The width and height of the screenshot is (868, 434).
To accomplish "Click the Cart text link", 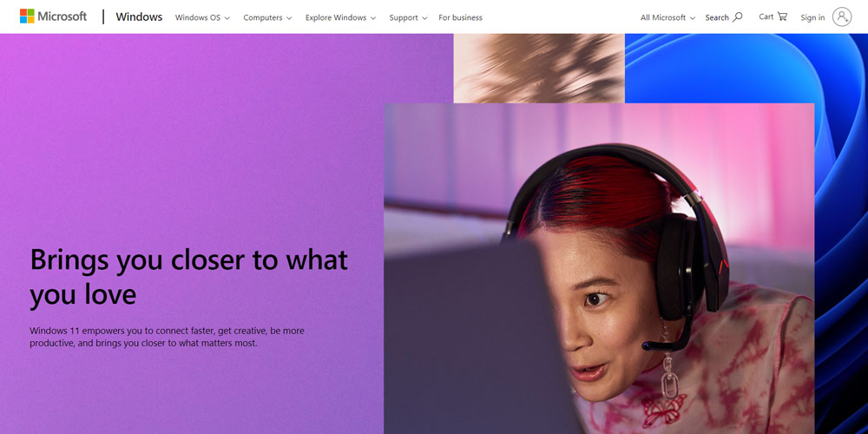I will click(x=766, y=16).
